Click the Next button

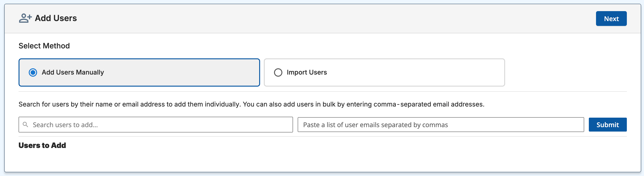click(x=611, y=19)
